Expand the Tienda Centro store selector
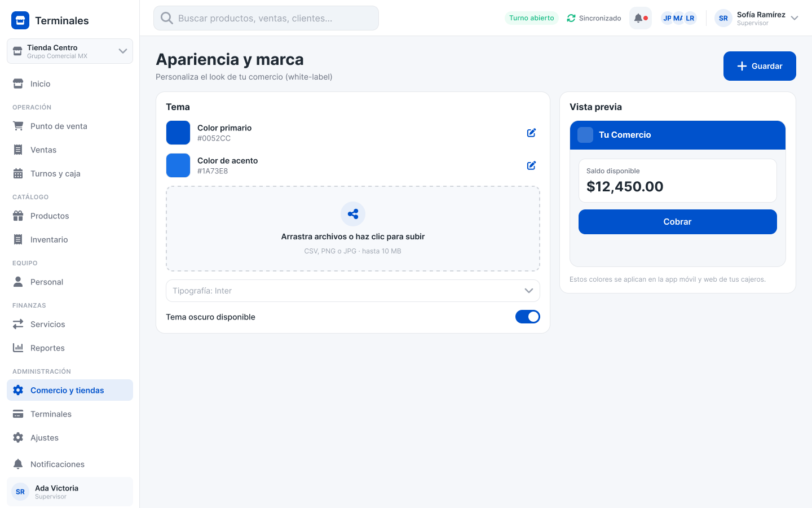Viewport: 812px width, 508px height. pyautogui.click(x=70, y=51)
